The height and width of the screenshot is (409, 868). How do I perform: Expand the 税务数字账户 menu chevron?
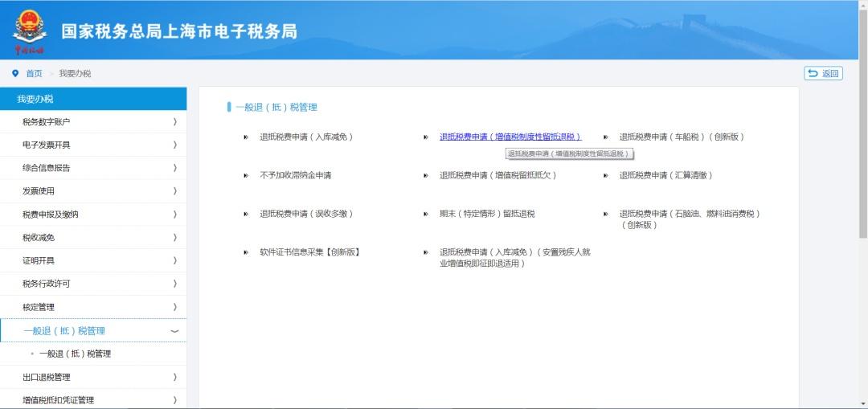coord(175,122)
